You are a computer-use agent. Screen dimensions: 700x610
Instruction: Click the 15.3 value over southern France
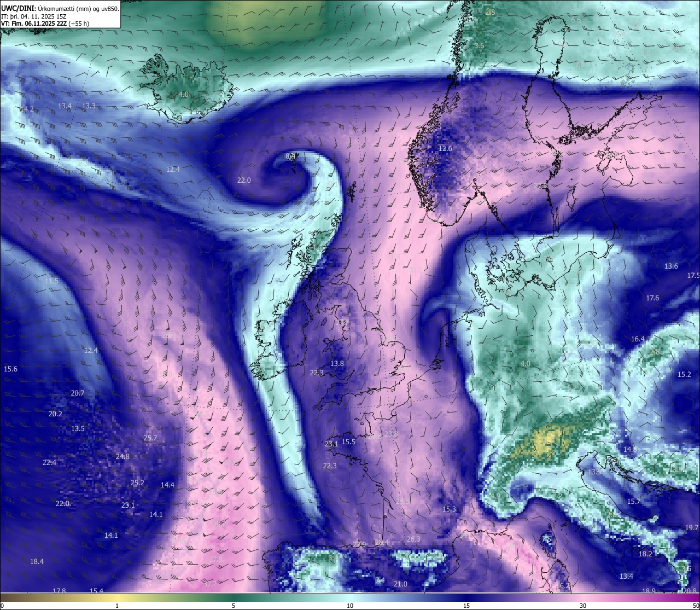pos(449,509)
